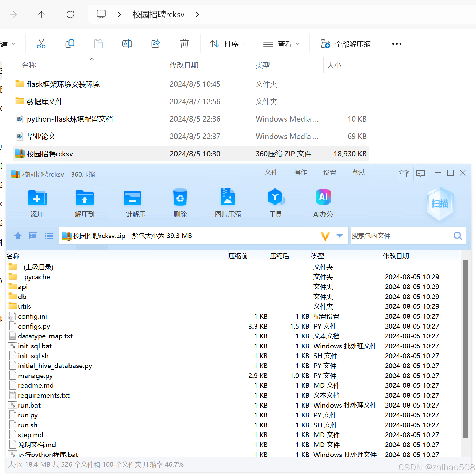Viewport: 476px width, 475px height.
Task: Click the 搜索包内文件 search field
Action: pyautogui.click(x=401, y=236)
